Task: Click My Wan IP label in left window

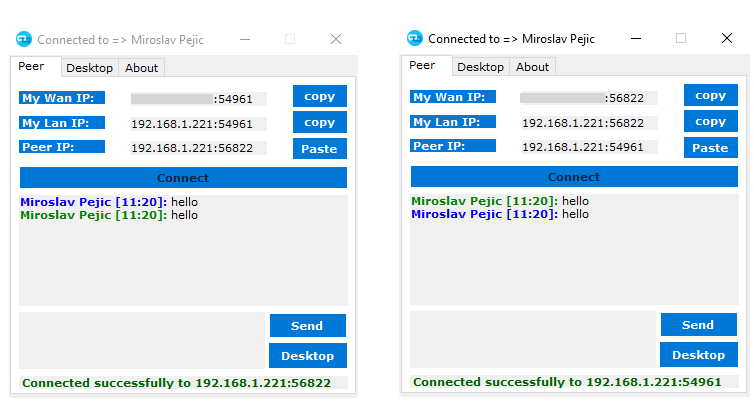Action: (62, 98)
